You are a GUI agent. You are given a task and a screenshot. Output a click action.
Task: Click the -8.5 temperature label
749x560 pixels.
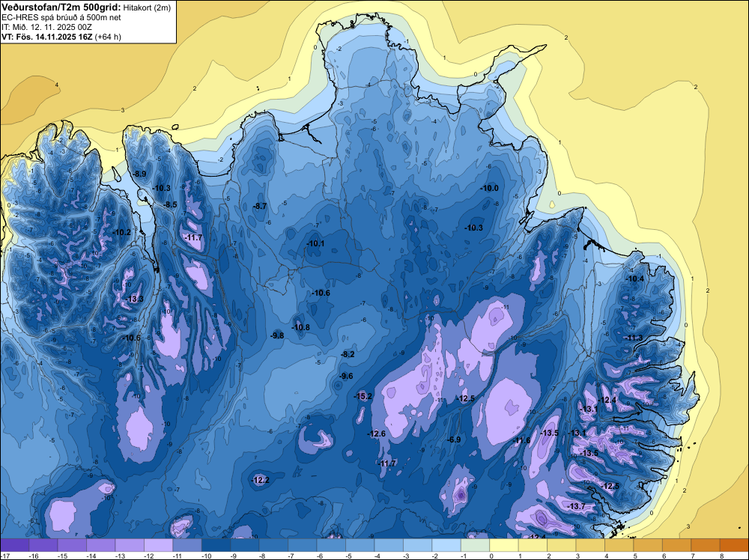[x=171, y=204]
